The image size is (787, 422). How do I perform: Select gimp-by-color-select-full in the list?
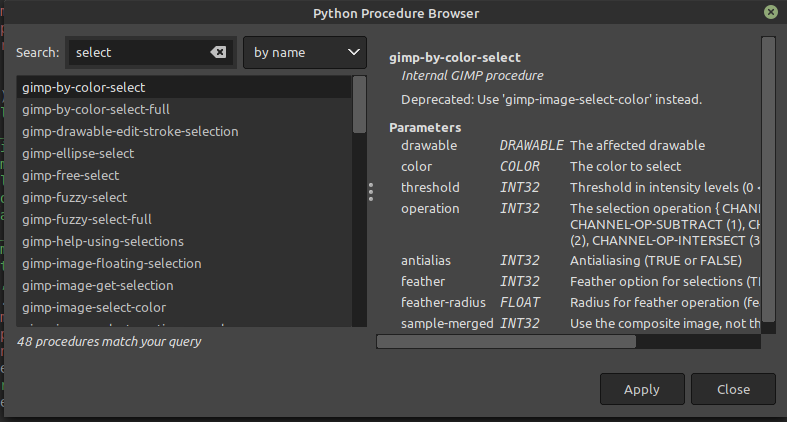pyautogui.click(x=95, y=110)
